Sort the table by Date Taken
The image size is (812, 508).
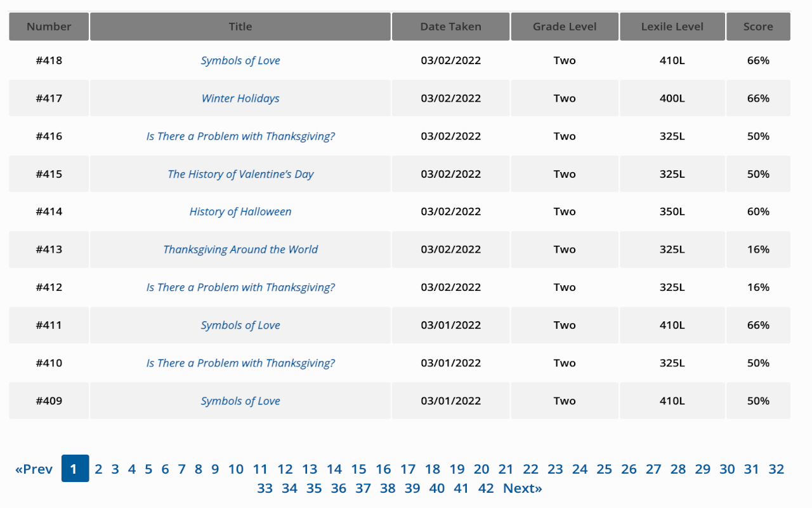tap(450, 26)
